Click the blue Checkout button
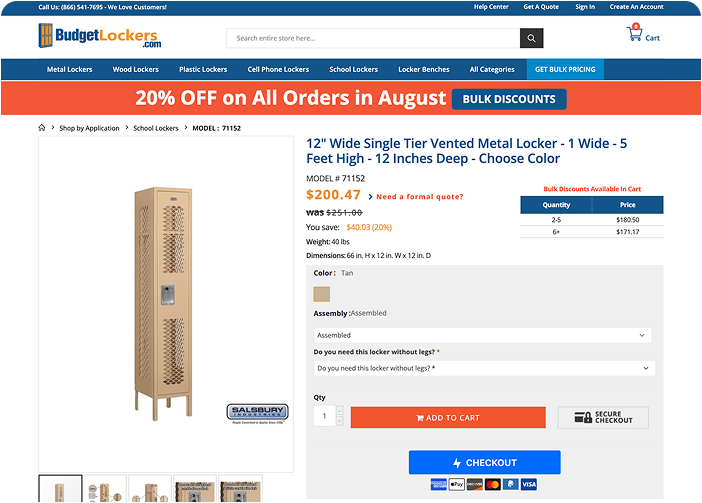 coord(484,462)
